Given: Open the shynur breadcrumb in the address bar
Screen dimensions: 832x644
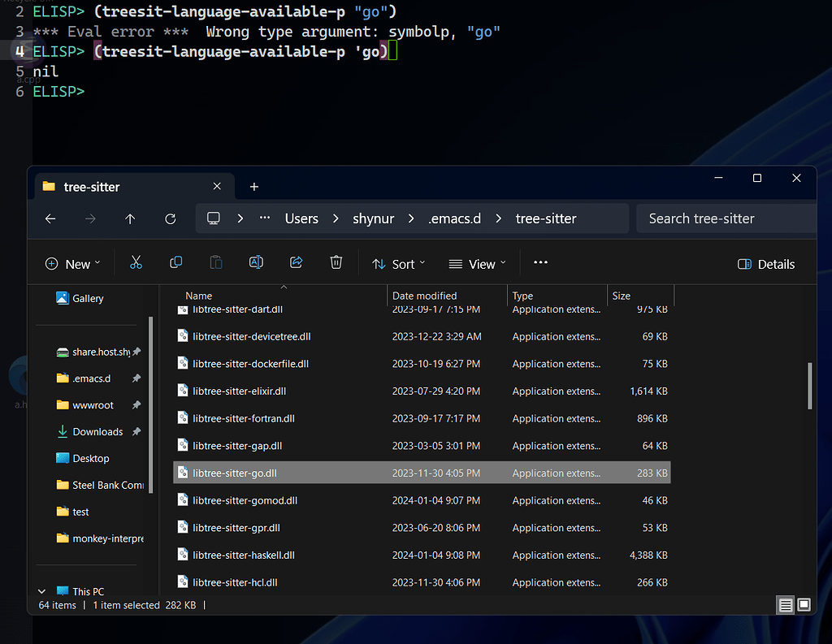Looking at the screenshot, I should pyautogui.click(x=373, y=218).
